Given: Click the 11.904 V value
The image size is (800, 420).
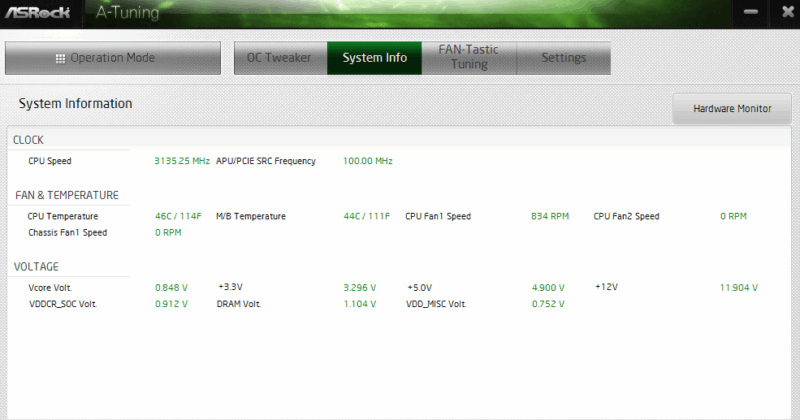Looking at the screenshot, I should pos(739,288).
